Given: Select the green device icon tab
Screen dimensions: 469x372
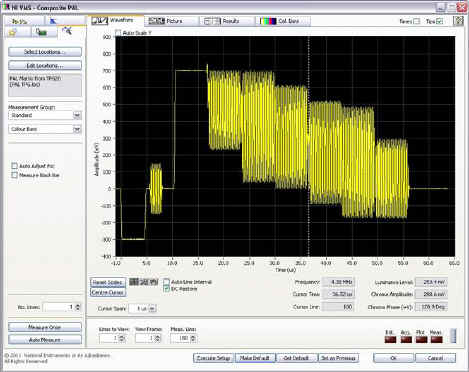Looking at the screenshot, I should [43, 32].
